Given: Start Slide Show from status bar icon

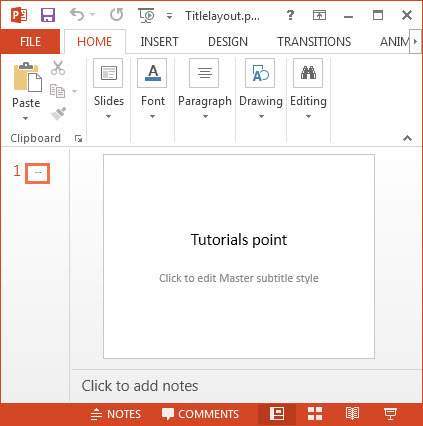Looking at the screenshot, I should click(390, 414).
